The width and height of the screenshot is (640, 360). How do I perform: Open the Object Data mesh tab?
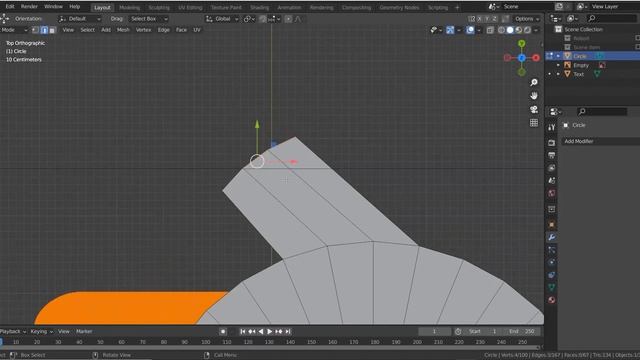(551, 287)
